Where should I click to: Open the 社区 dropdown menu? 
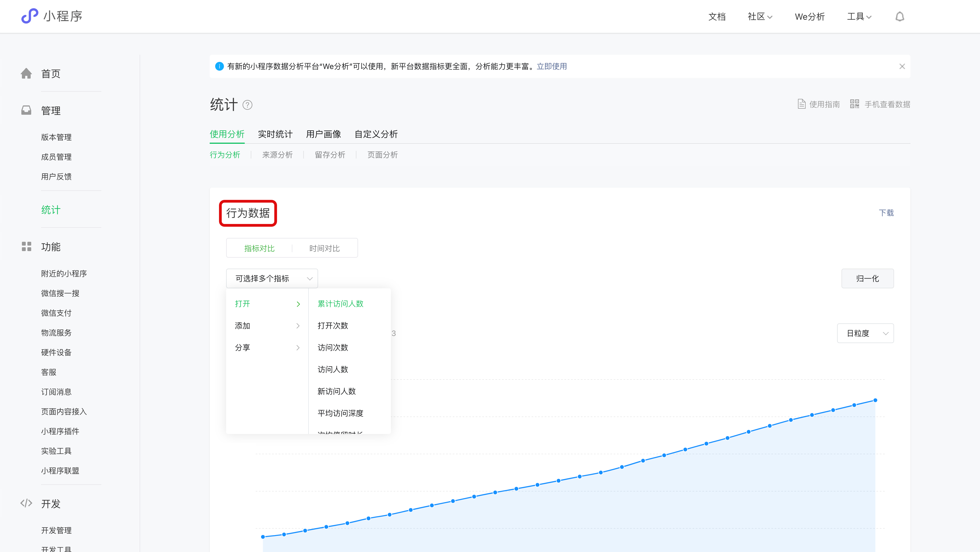tap(760, 16)
